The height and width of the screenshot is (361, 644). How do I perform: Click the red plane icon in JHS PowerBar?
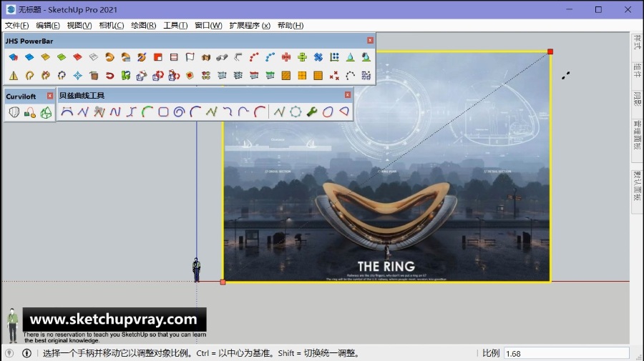[x=77, y=57]
